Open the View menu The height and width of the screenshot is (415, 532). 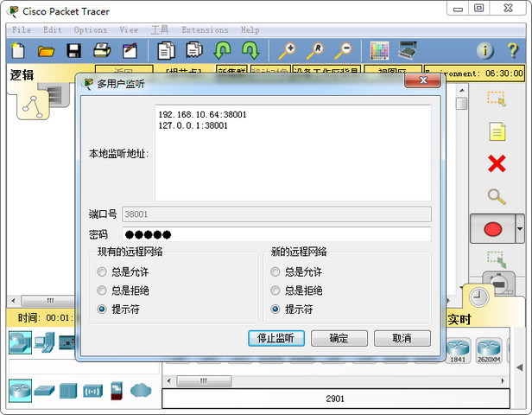[x=129, y=30]
